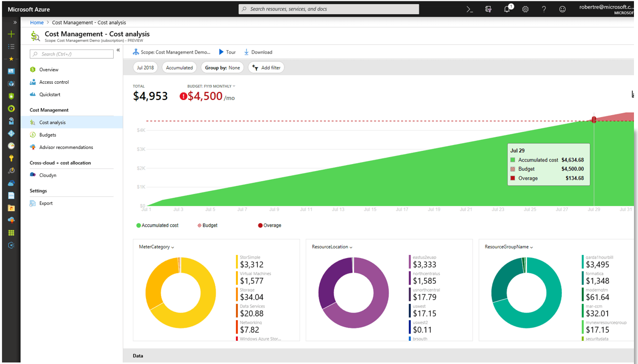
Task: Open the ResourceLocation dropdown
Action: coord(332,247)
